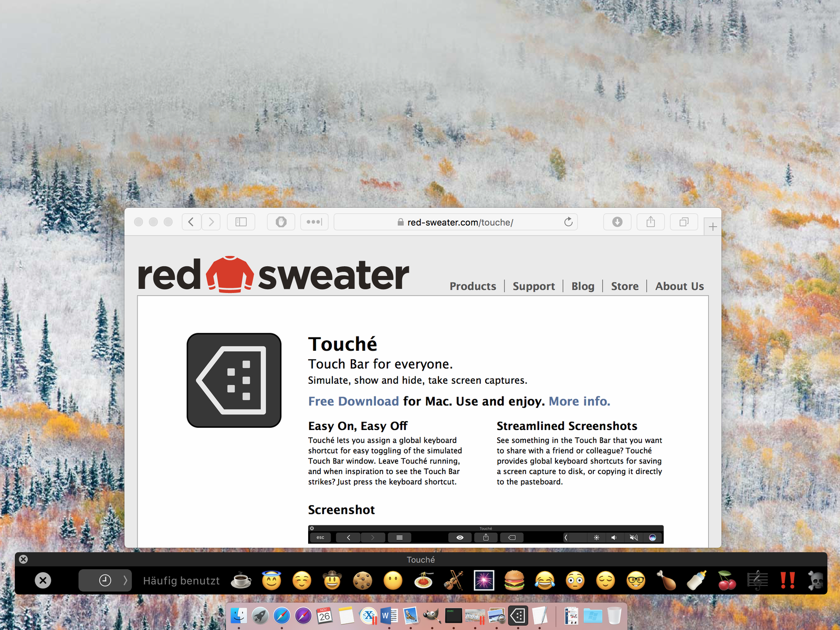Insert the violin emoji
This screenshot has width=840, height=630.
[454, 581]
